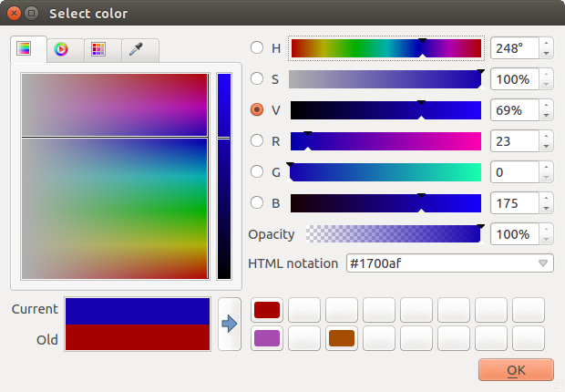The width and height of the screenshot is (565, 392).
Task: Open the HTML notation dropdown
Action: tap(543, 263)
